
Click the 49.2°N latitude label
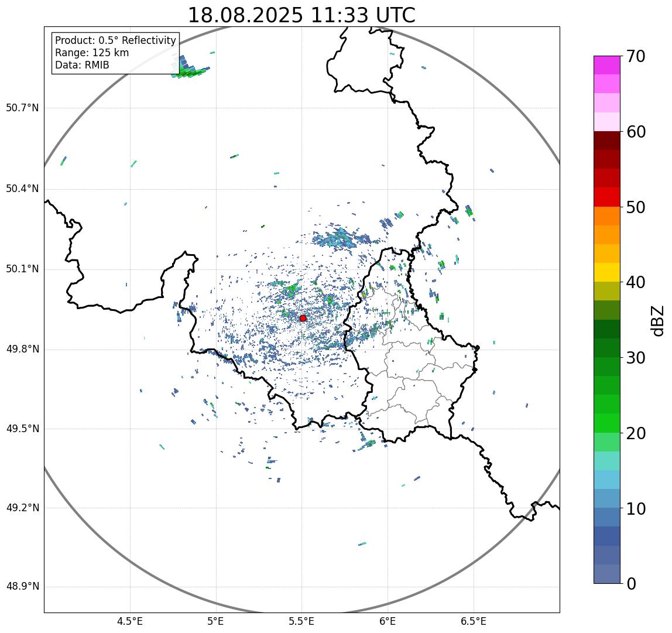22,508
